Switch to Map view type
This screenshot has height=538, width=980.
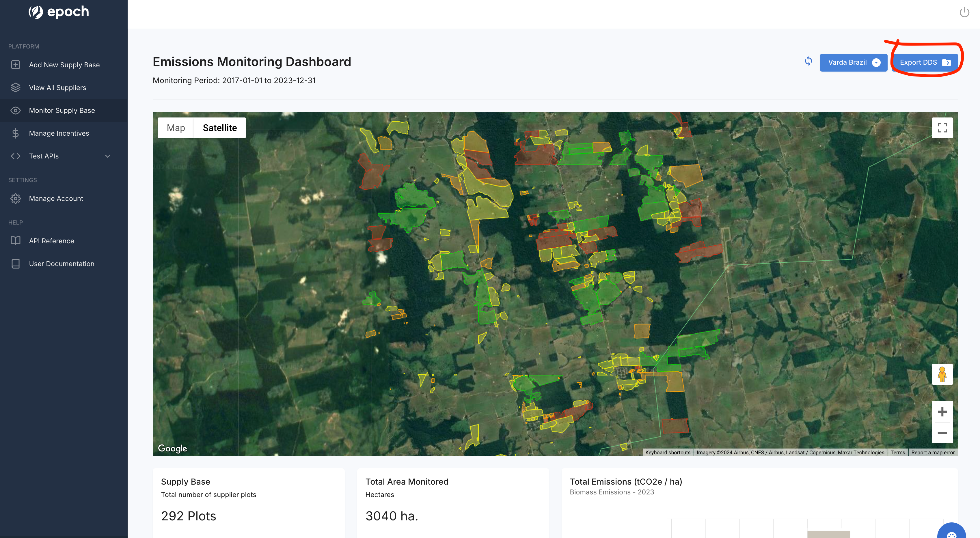pyautogui.click(x=176, y=128)
